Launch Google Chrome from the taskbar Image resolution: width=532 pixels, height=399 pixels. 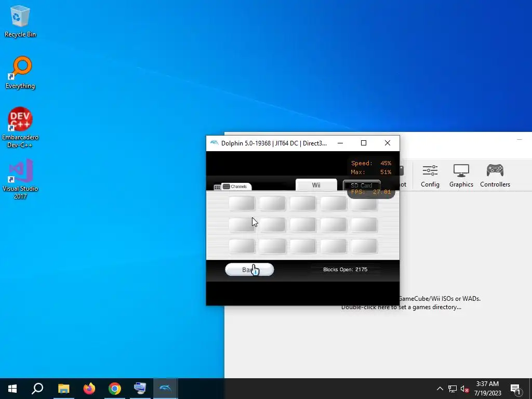115,389
